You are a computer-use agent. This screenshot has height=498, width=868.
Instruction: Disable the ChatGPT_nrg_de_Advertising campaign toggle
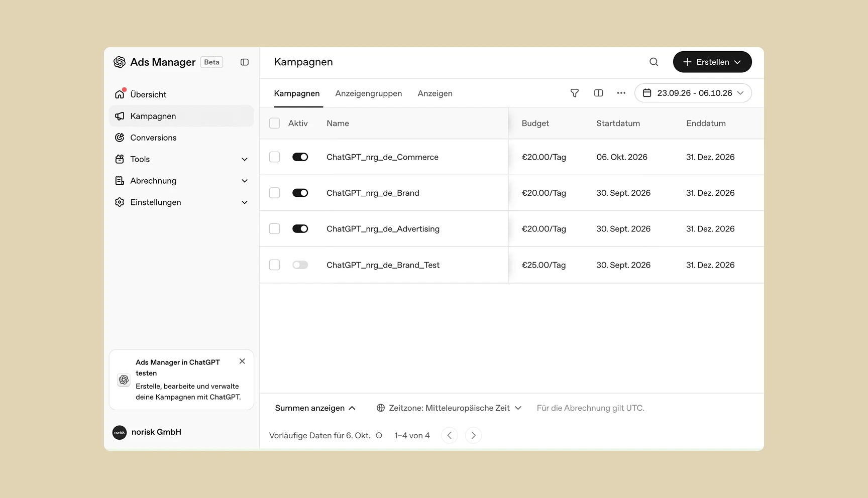[x=300, y=229]
